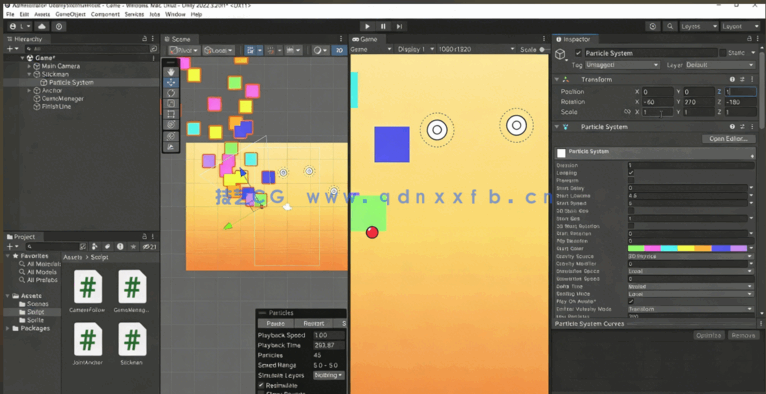Viewport: 766px width, 394px height.
Task: Lock the Hierarchy panel
Action: pyautogui.click(x=144, y=39)
